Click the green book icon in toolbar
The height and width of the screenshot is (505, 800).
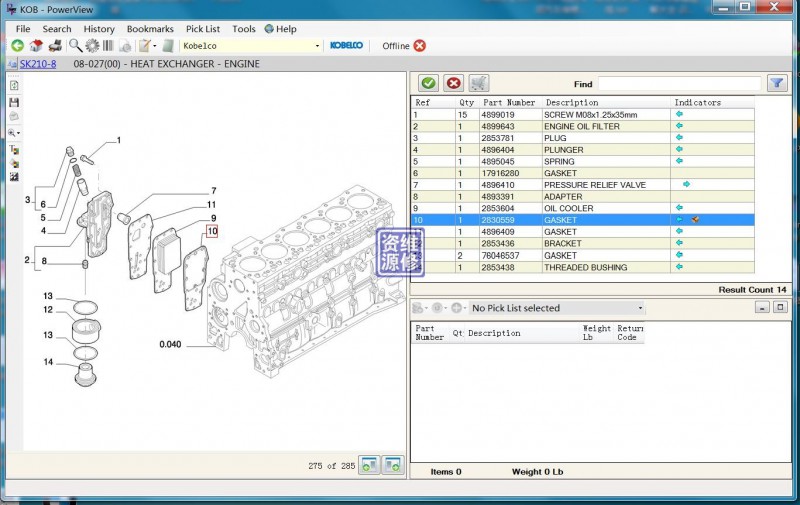tap(168, 46)
